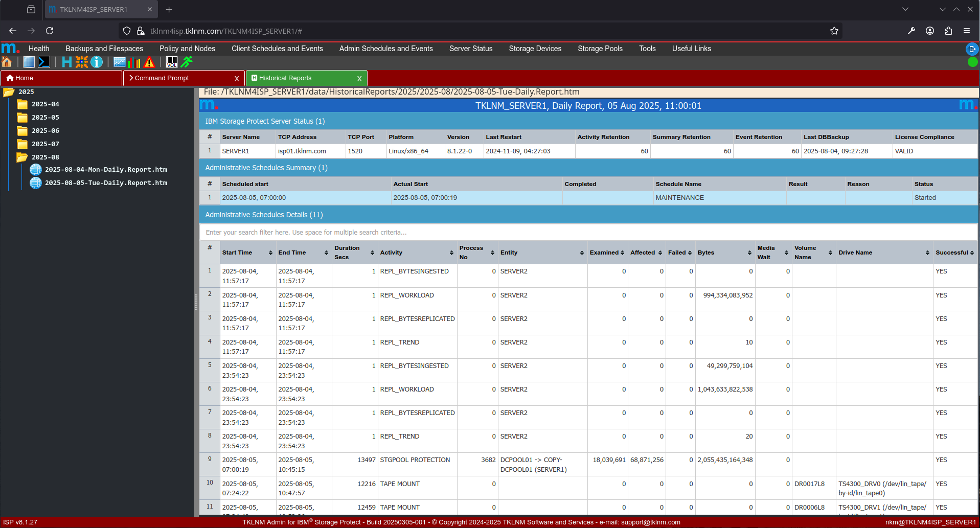This screenshot has width=980, height=528.
Task: Close the Historical Reports tab
Action: (x=359, y=79)
